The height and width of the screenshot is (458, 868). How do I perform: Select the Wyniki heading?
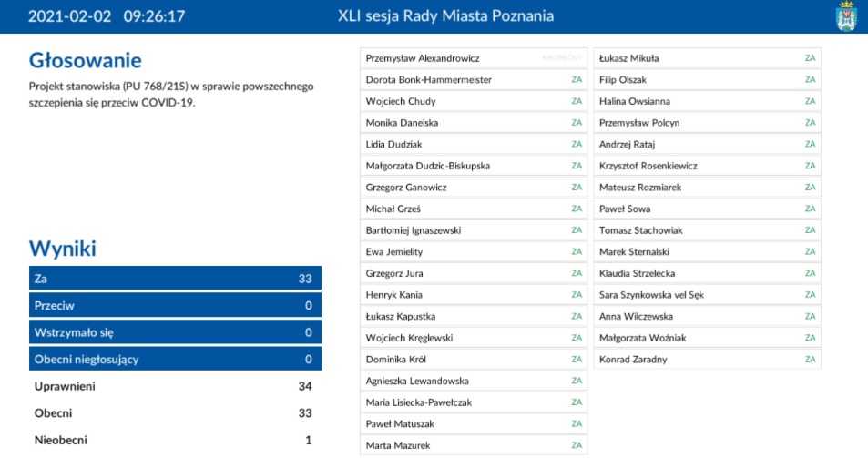click(63, 249)
